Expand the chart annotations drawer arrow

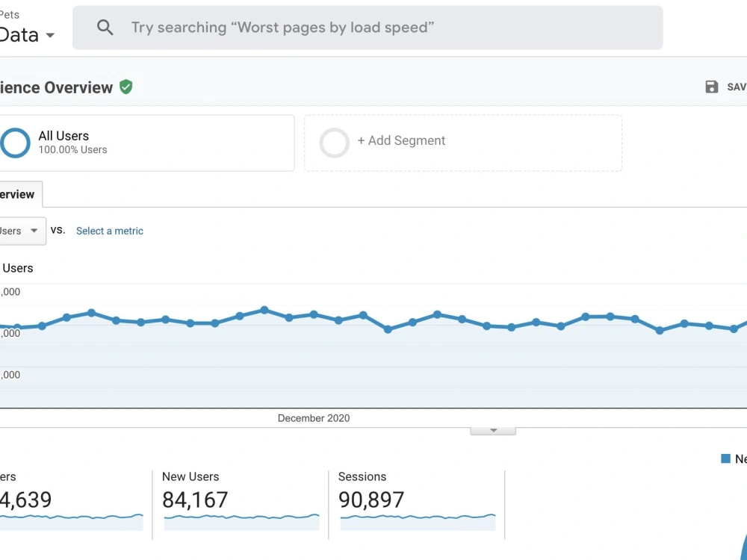point(493,431)
